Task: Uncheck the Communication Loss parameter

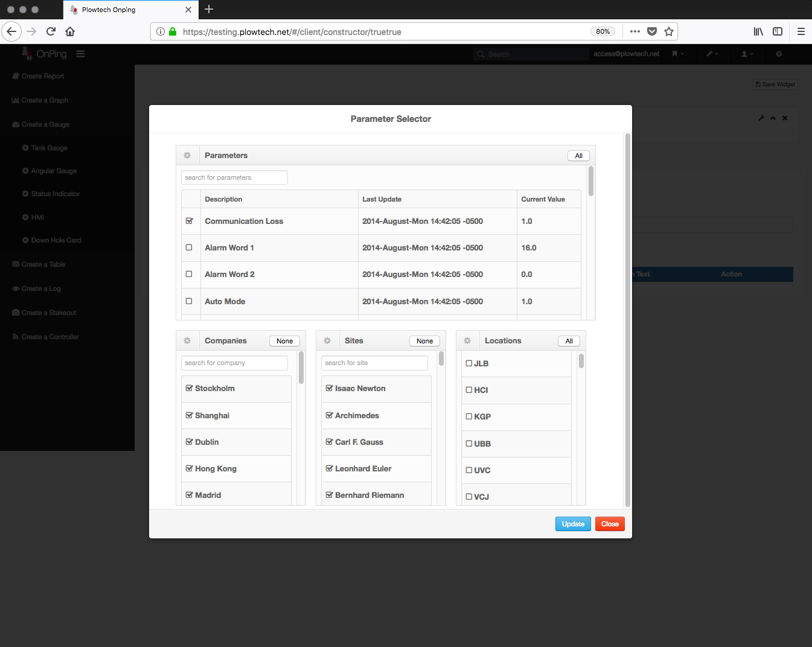Action: (190, 221)
